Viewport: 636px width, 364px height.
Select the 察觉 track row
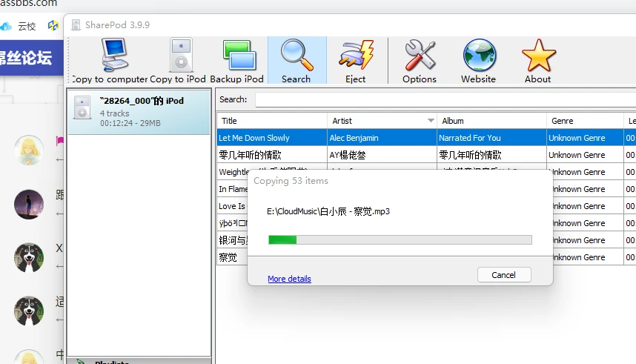(232, 257)
